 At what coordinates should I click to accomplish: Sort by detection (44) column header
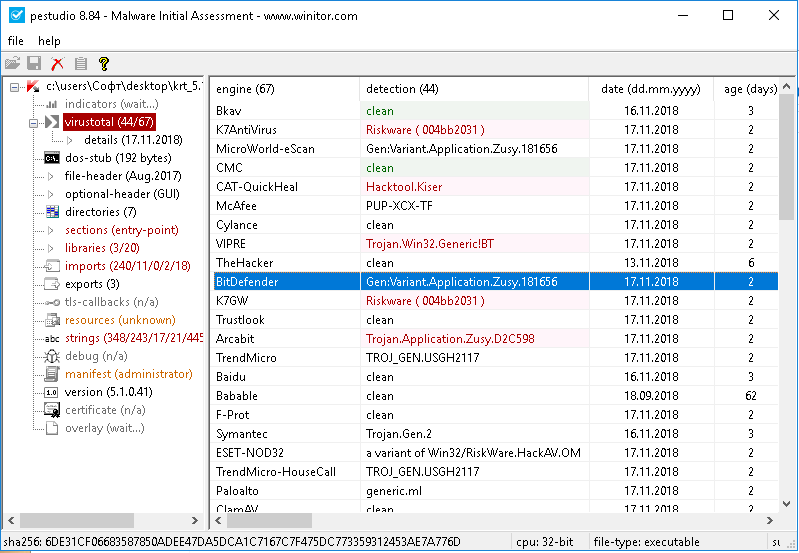coord(474,89)
